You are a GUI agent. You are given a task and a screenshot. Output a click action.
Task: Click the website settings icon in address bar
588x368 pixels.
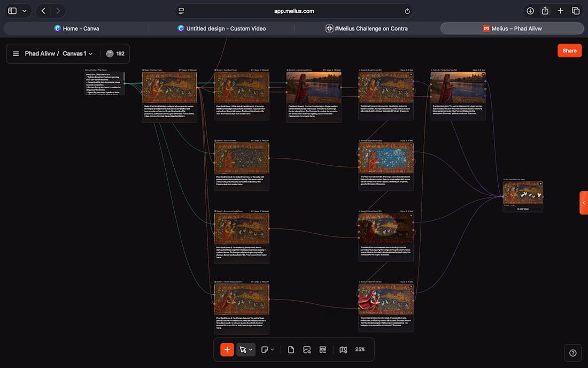[181, 11]
